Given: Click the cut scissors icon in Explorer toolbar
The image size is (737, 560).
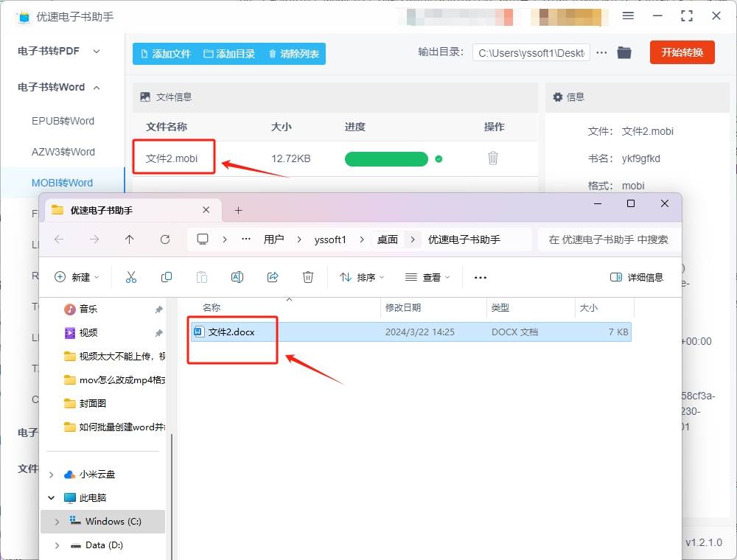Looking at the screenshot, I should coord(130,277).
